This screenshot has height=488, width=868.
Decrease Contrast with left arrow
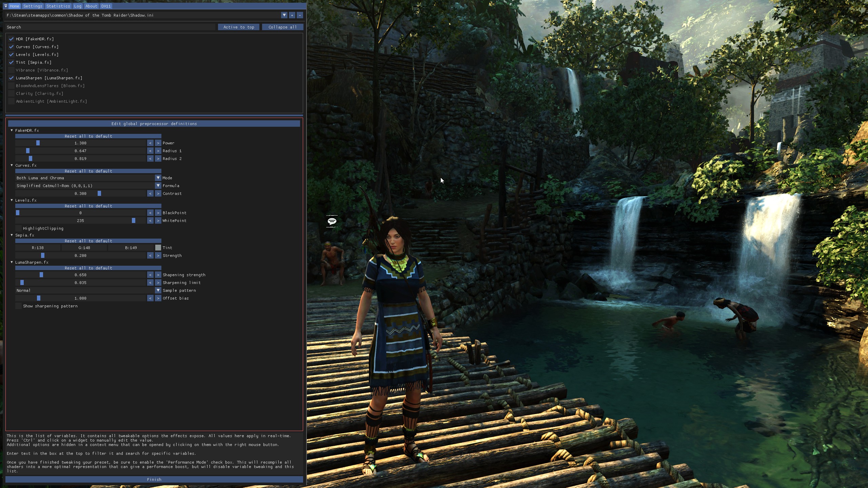[150, 194]
